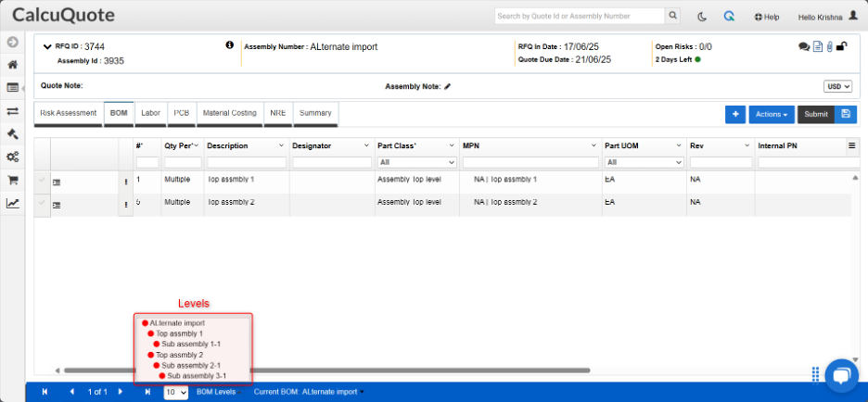Switch to the PCB tab
This screenshot has width=868, height=402.
point(182,113)
